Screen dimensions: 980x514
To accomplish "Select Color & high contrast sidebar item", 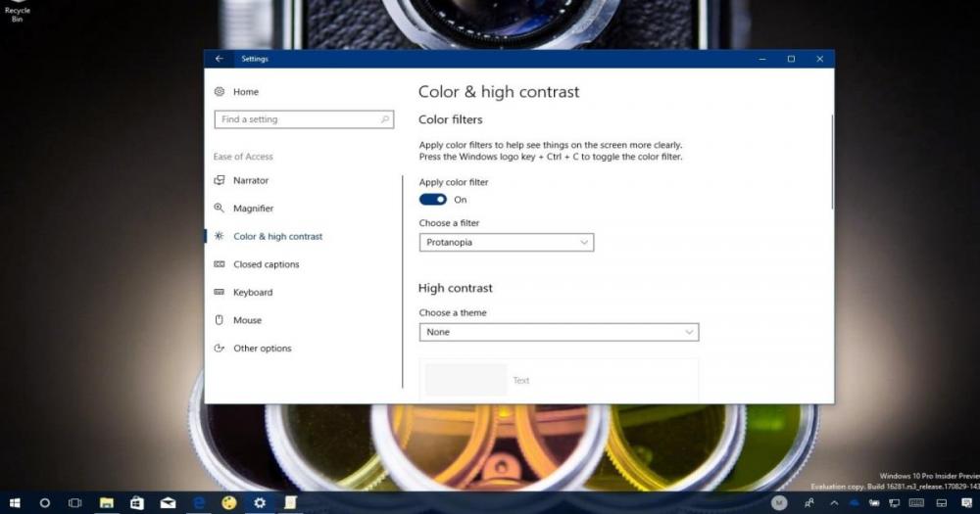I will pos(277,237).
